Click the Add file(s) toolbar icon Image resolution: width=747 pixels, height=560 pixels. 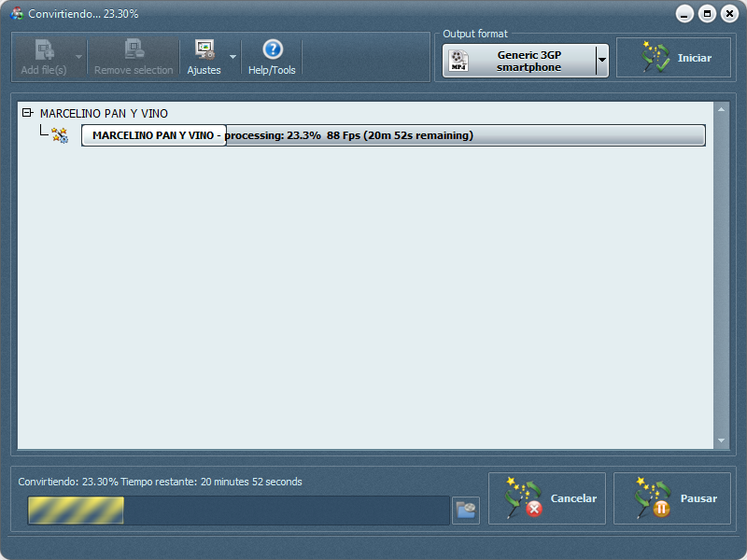(44, 49)
